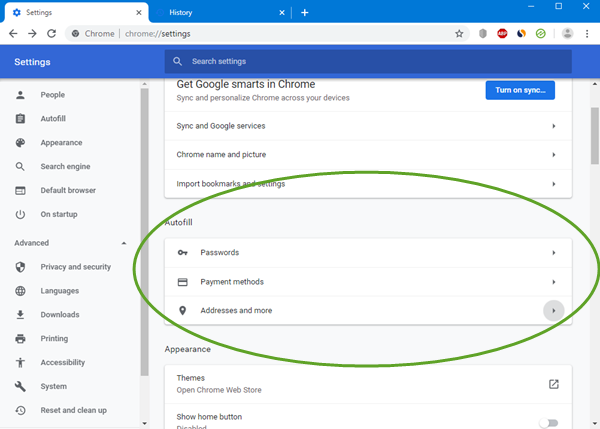Collapse the Advanced section in sidebar
Image resolution: width=600 pixels, height=429 pixels.
124,243
